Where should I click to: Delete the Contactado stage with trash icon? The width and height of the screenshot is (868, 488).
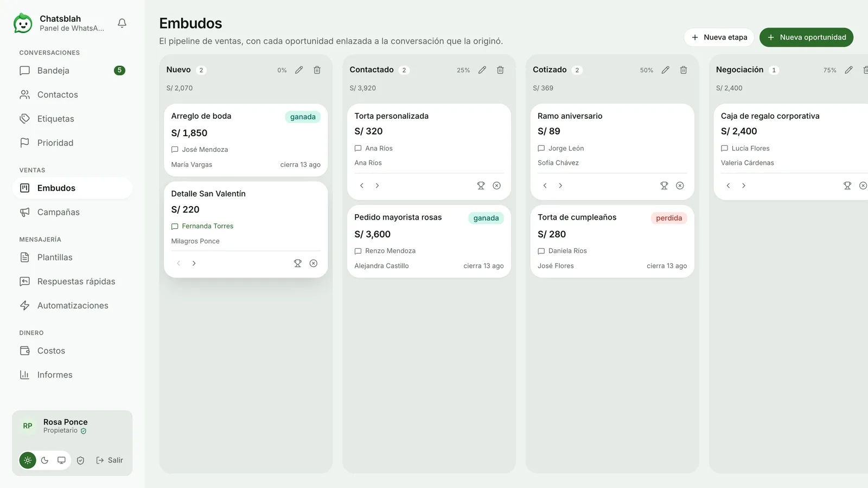click(x=500, y=70)
